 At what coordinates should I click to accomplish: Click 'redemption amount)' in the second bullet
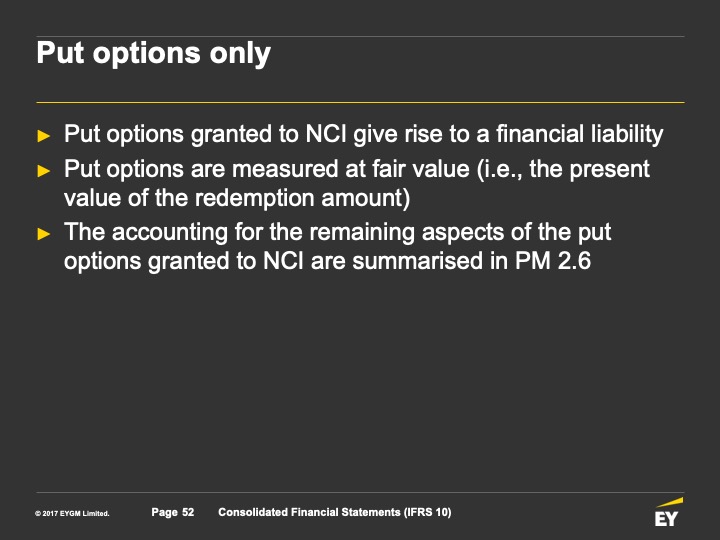pyautogui.click(x=302, y=198)
